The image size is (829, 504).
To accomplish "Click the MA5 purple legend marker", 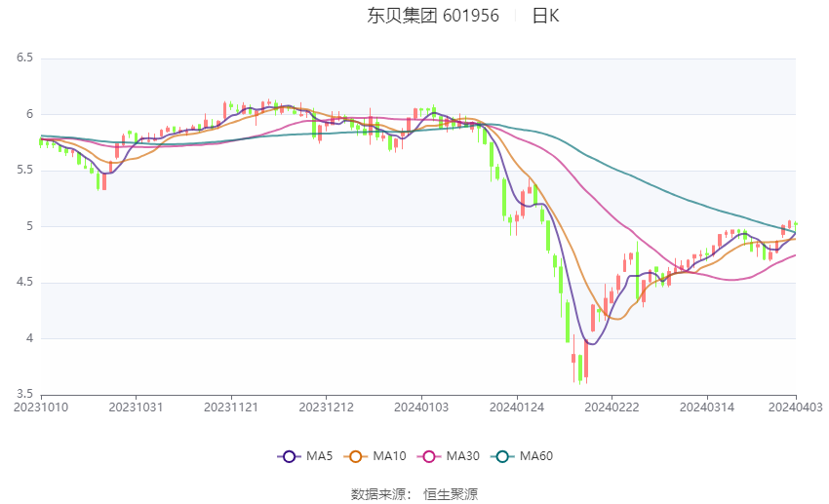I will [288, 456].
